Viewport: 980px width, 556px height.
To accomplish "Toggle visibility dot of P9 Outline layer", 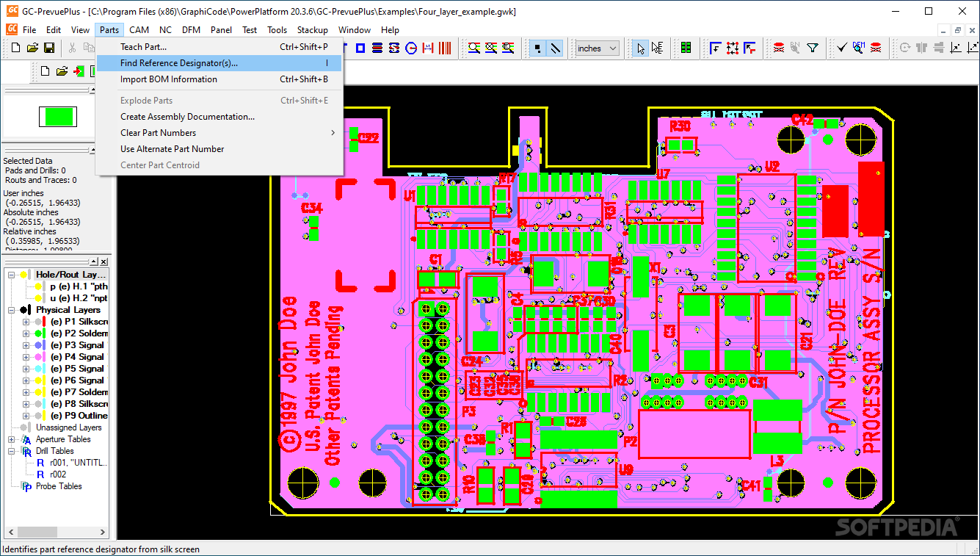I will pyautogui.click(x=38, y=416).
